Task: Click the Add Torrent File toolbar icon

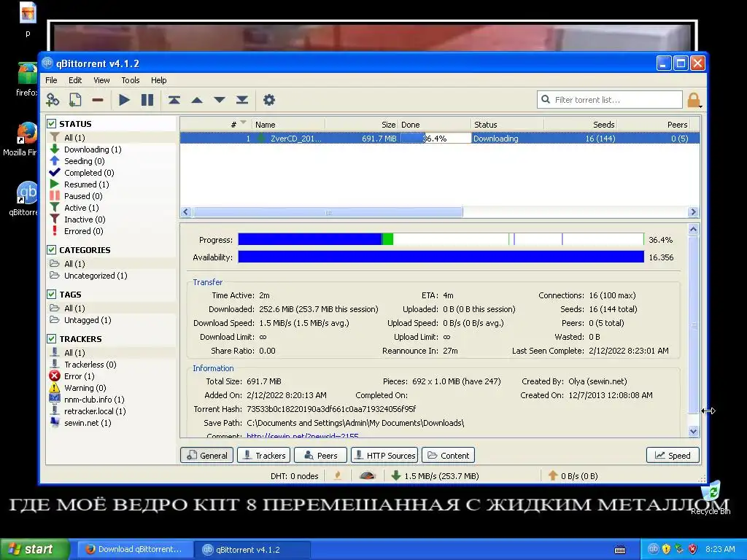Action: coord(75,100)
